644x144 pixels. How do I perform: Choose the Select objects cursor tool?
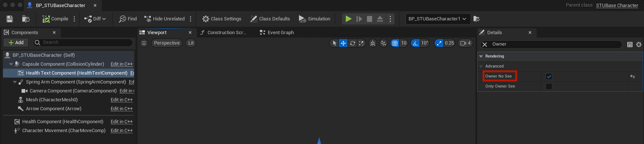pyautogui.click(x=334, y=43)
